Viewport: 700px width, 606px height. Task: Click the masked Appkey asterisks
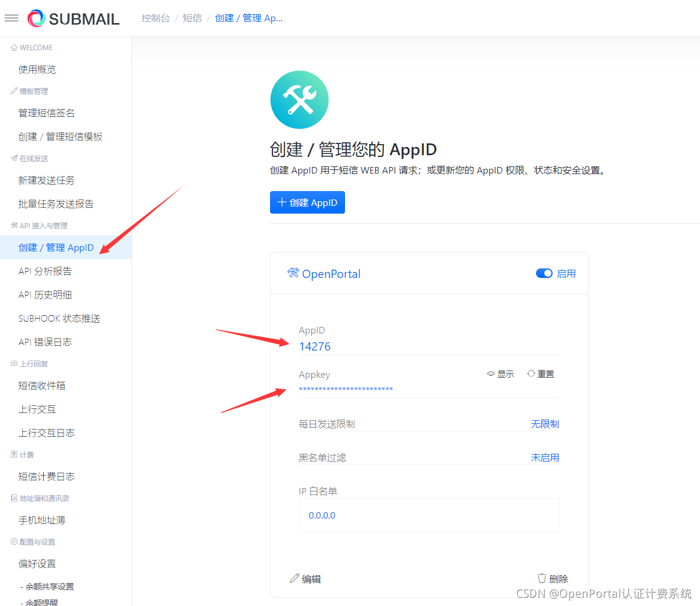click(x=346, y=389)
